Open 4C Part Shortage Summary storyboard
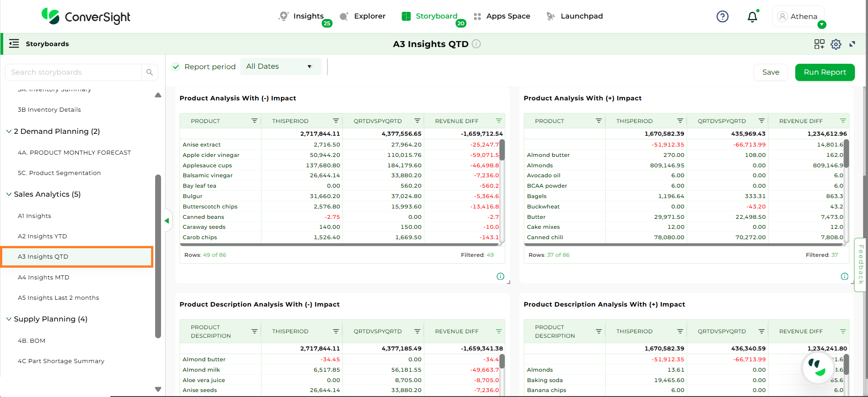Image resolution: width=868 pixels, height=397 pixels. pos(61,361)
